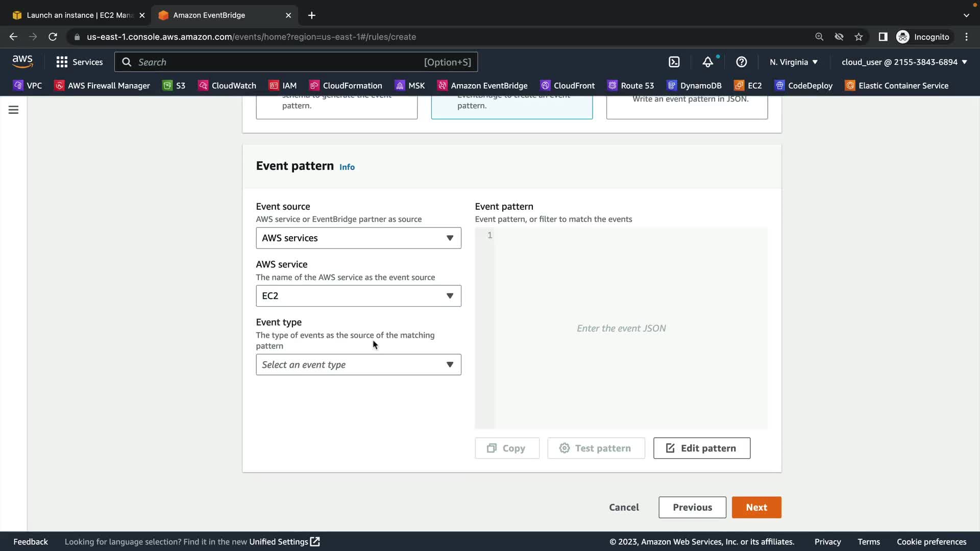This screenshot has height=551, width=980.
Task: Switch to Launch an instance EC2 tab
Action: [79, 15]
